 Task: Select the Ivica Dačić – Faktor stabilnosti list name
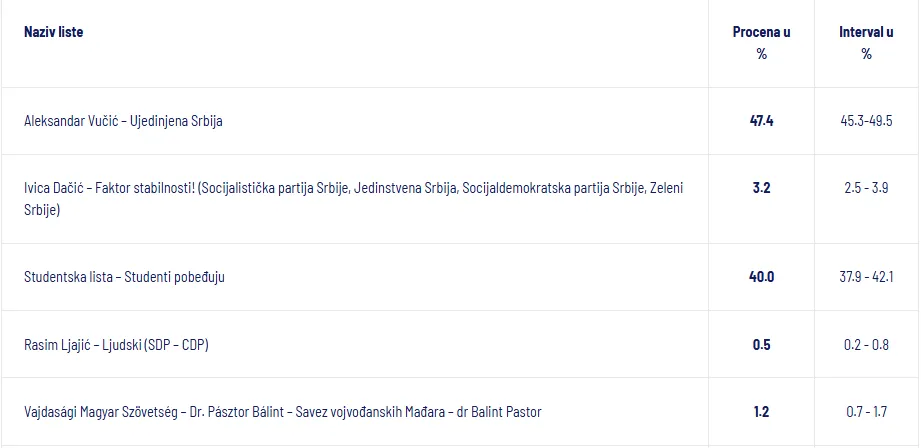pos(354,199)
